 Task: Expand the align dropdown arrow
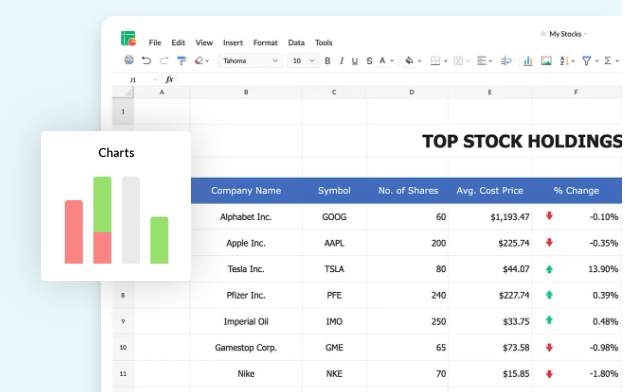491,61
